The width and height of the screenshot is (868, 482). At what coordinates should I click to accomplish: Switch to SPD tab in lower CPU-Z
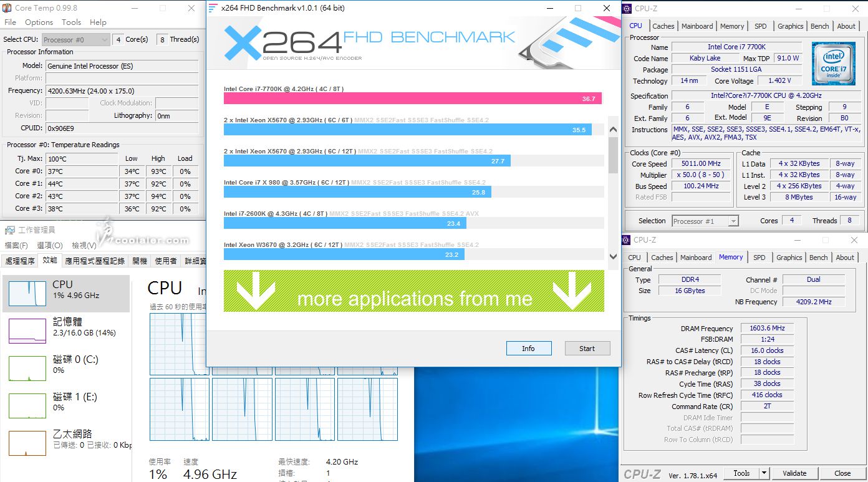click(759, 258)
